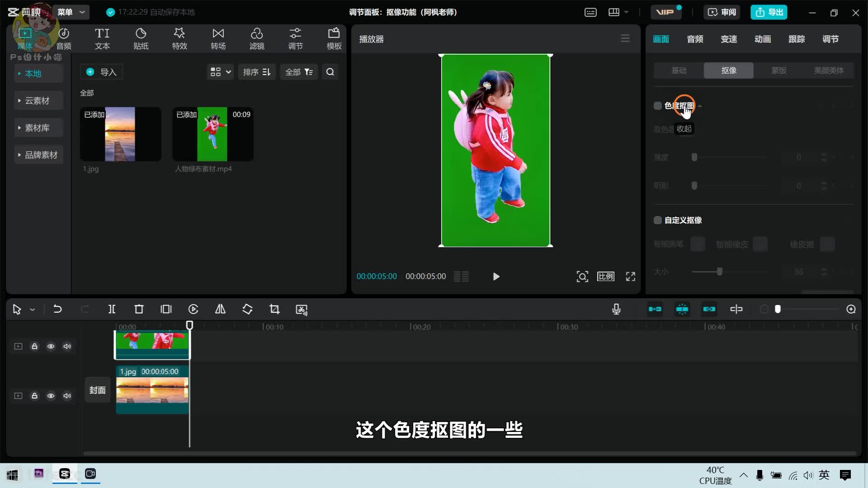This screenshot has width=868, height=488.
Task: Zoom in the timeline with plus icon
Action: point(851,309)
